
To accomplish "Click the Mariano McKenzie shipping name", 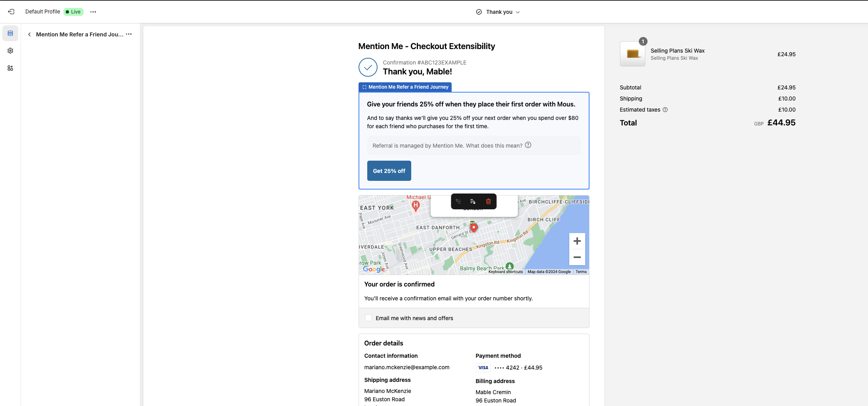I will point(388,391).
